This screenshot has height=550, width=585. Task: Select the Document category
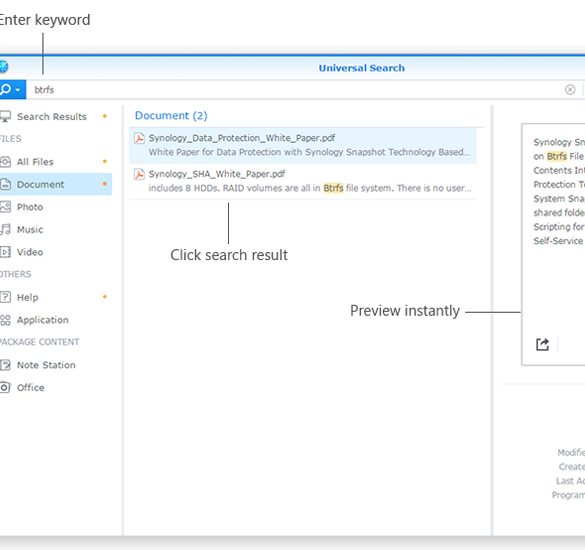click(x=55, y=184)
